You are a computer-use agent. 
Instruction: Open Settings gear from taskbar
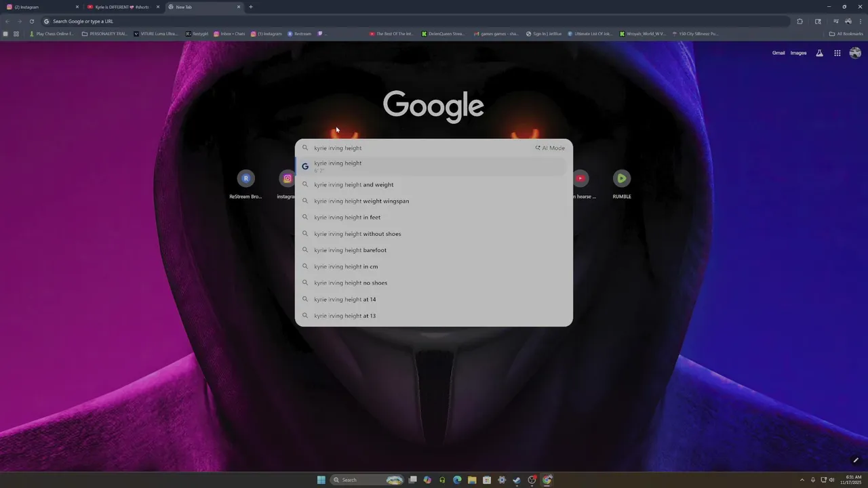click(502, 480)
